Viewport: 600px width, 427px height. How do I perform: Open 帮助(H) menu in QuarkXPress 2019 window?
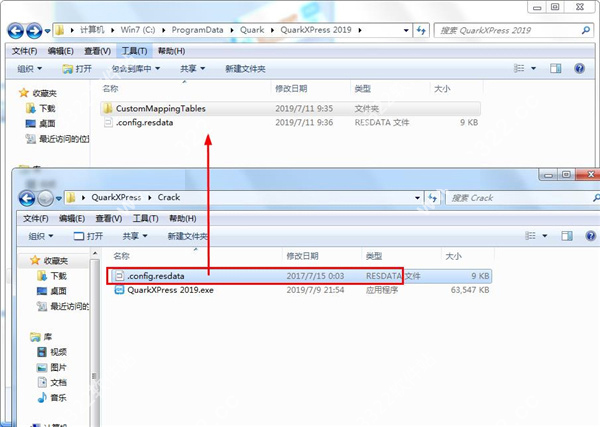tap(171, 51)
